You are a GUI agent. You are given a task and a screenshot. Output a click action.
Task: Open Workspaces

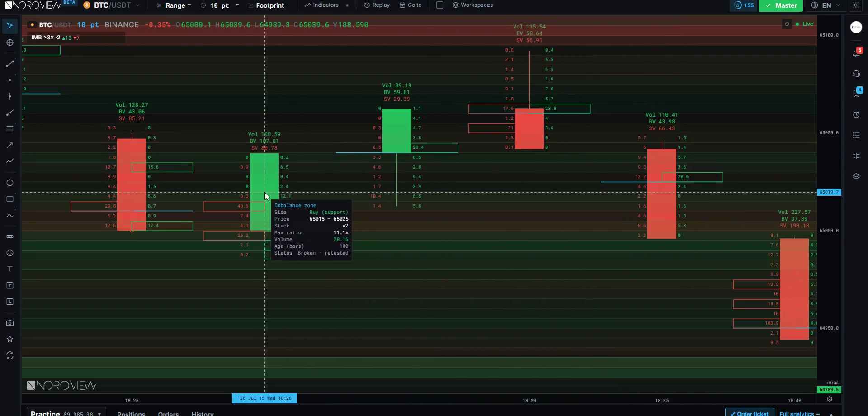tap(472, 5)
